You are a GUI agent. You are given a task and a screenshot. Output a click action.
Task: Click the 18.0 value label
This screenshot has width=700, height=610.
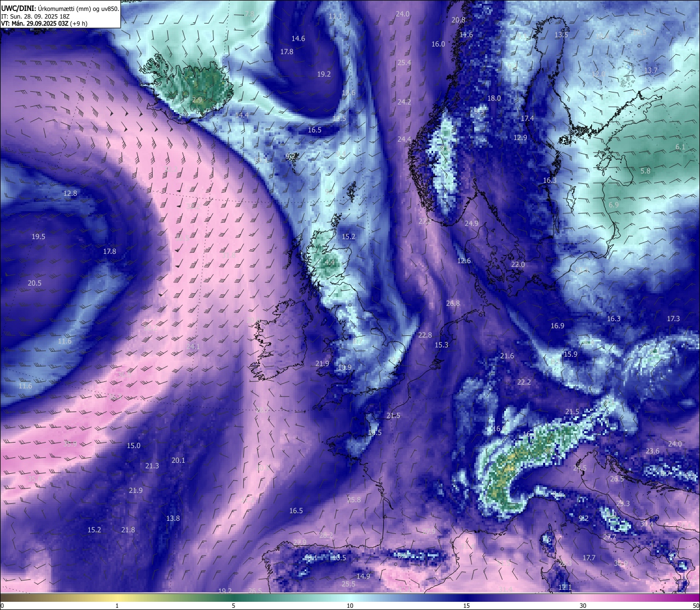[494, 98]
